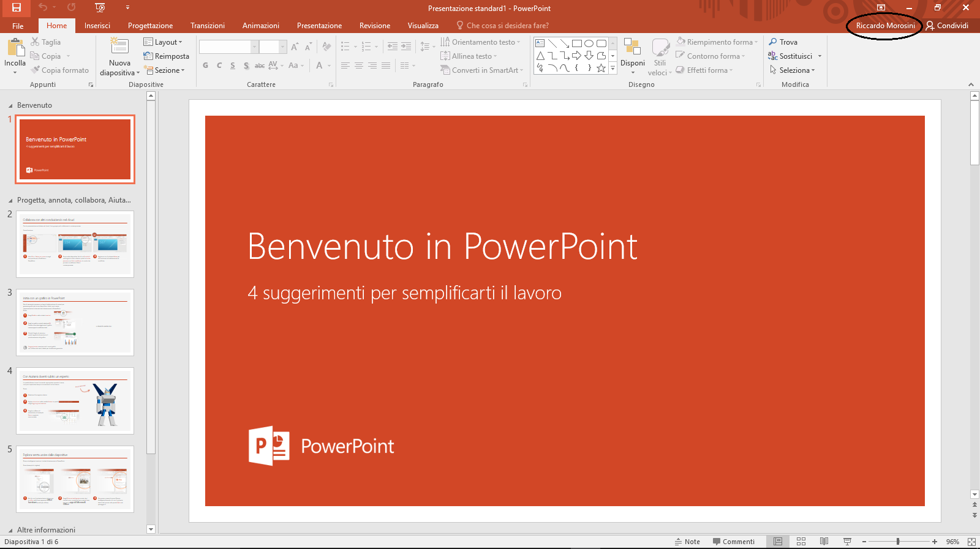Save the presentation with the floppy disk icon
This screenshot has width=980, height=549.
tap(17, 7)
